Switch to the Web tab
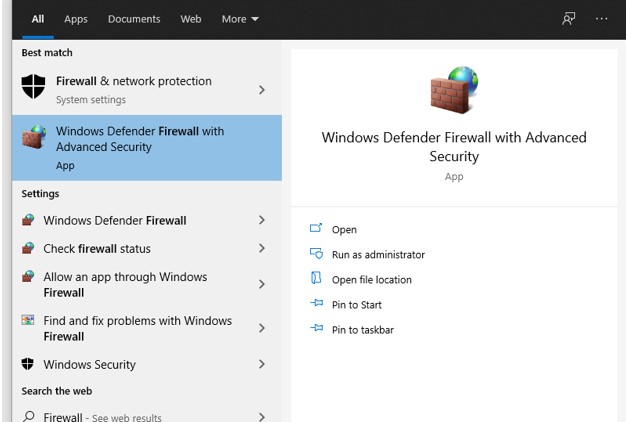This screenshot has height=422, width=627. (x=191, y=19)
